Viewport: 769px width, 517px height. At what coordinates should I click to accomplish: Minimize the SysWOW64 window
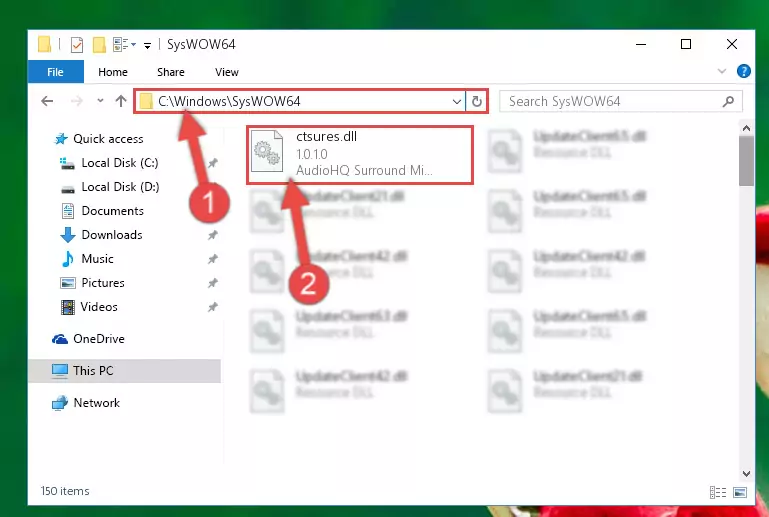tap(641, 44)
